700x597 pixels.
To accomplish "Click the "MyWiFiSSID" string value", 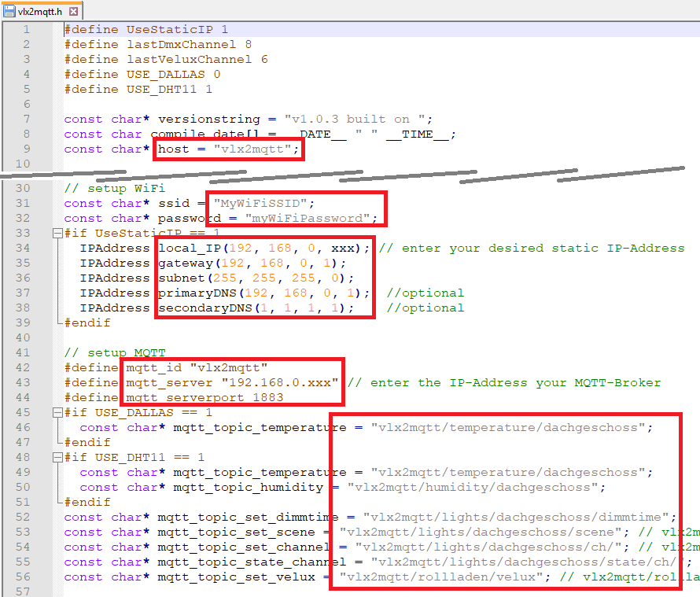I will 260,203.
